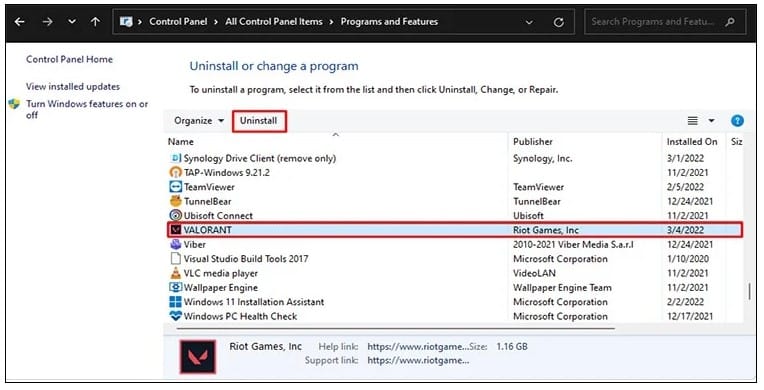Sort by the Publisher column header
The width and height of the screenshot is (764, 390).
(x=533, y=141)
